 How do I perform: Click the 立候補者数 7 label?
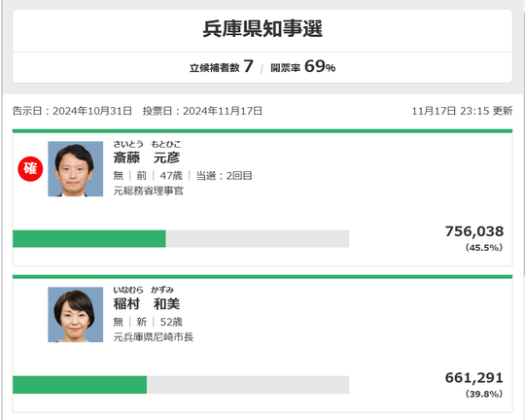coord(222,66)
